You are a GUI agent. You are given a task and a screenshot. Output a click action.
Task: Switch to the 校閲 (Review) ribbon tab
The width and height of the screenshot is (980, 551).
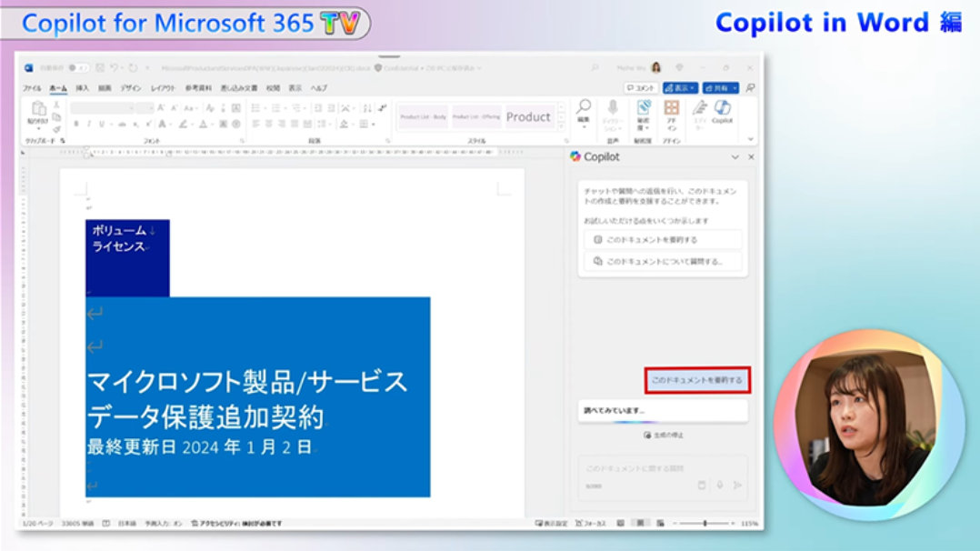pyautogui.click(x=273, y=88)
